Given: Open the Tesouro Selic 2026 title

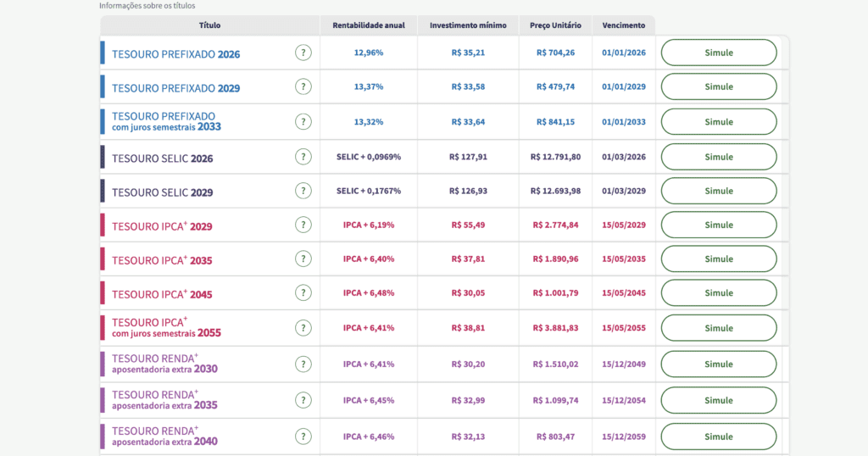Looking at the screenshot, I should 162,158.
